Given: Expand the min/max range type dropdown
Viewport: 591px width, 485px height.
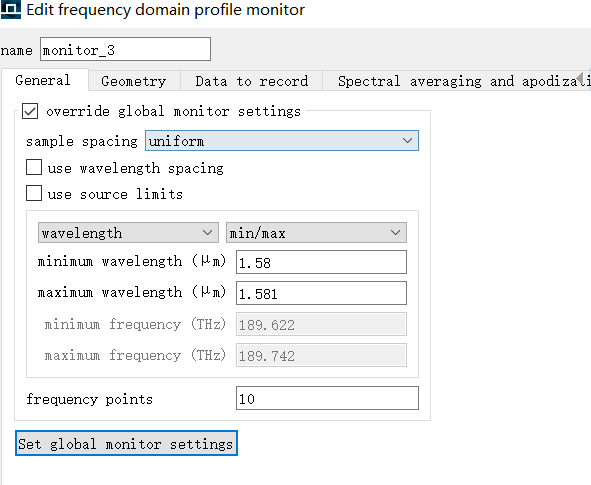Looking at the screenshot, I should tap(316, 233).
